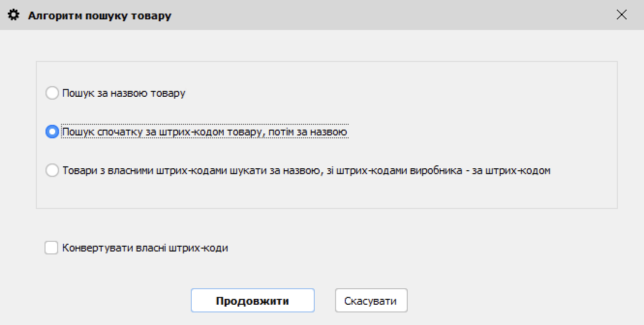The image size is (644, 325).
Task: Click label Пошук за назвою товару
Action: coord(124,93)
